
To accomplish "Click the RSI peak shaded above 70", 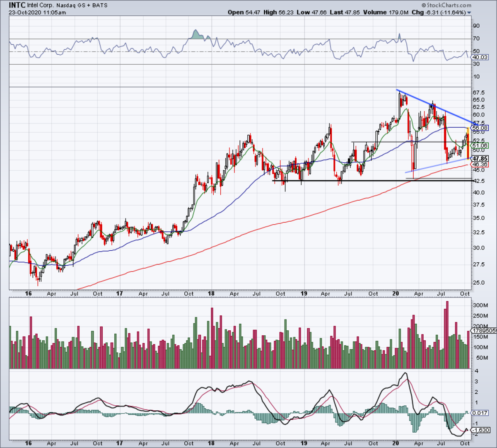I will [196, 35].
